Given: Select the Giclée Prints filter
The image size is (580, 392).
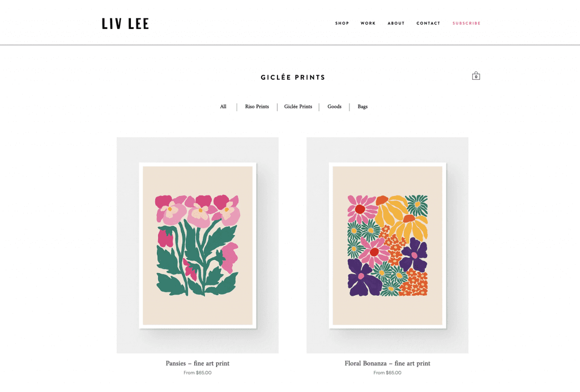Looking at the screenshot, I should tap(298, 106).
